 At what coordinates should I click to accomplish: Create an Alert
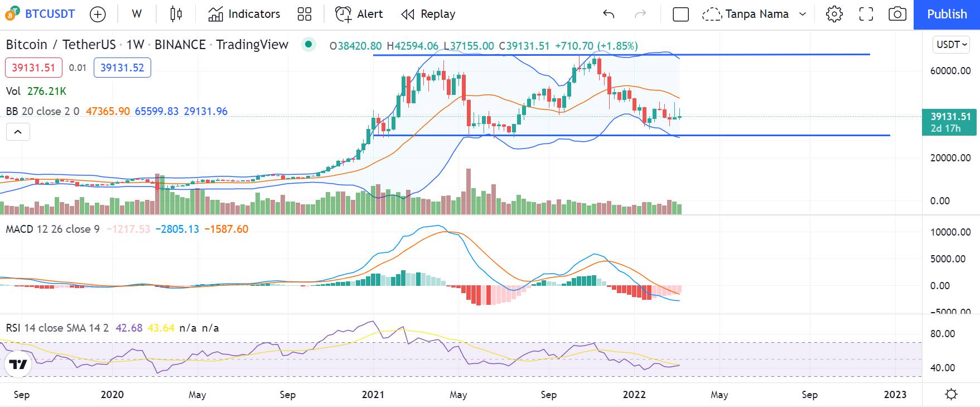coord(359,14)
